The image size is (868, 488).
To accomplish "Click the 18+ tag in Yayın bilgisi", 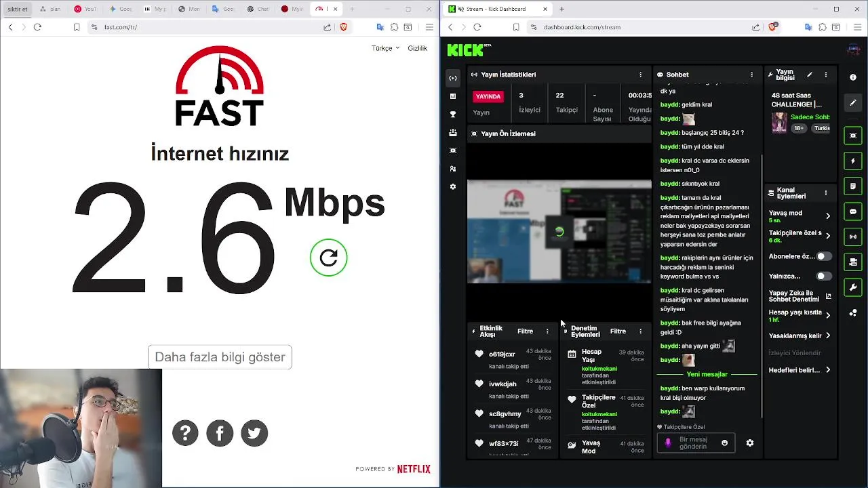I will point(799,127).
